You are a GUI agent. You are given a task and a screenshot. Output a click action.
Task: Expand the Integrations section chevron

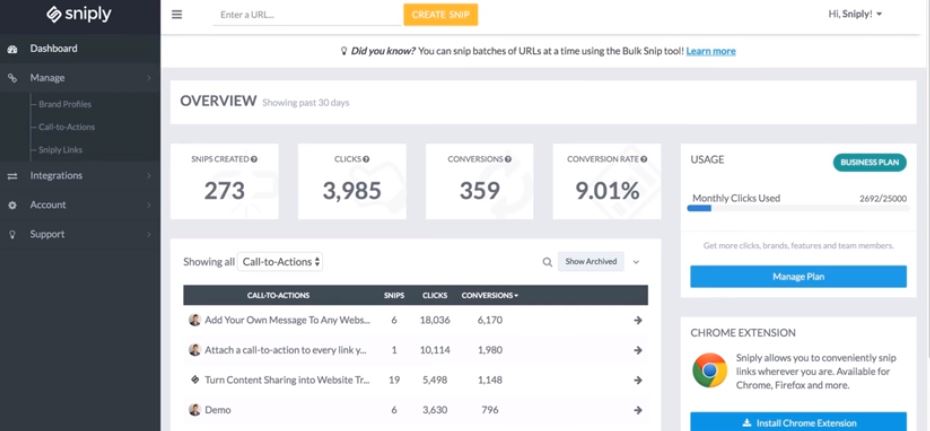click(149, 176)
